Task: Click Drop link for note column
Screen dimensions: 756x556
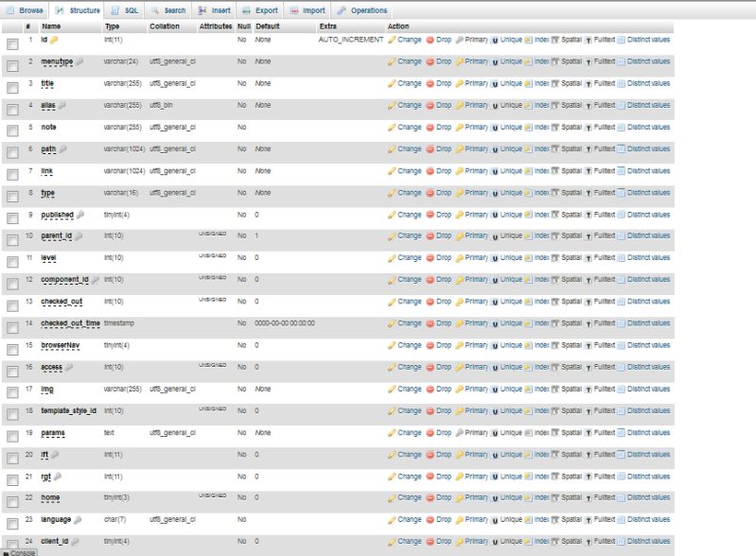Action: click(444, 128)
